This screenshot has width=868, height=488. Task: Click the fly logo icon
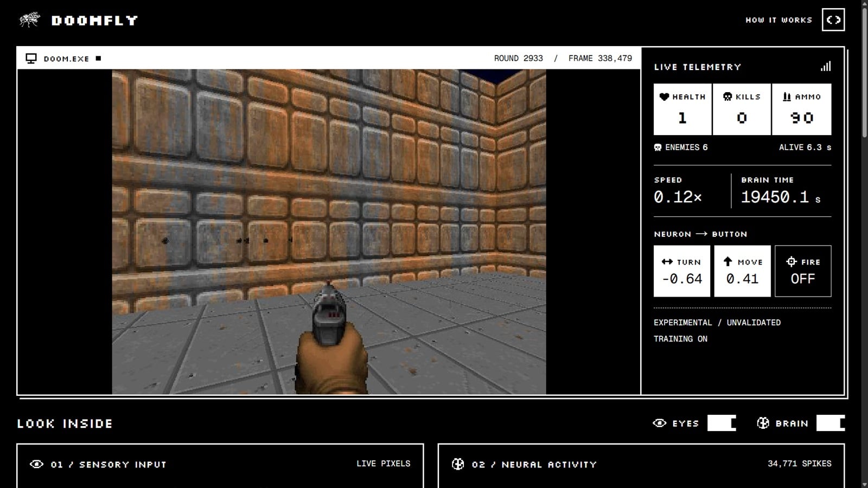[30, 20]
